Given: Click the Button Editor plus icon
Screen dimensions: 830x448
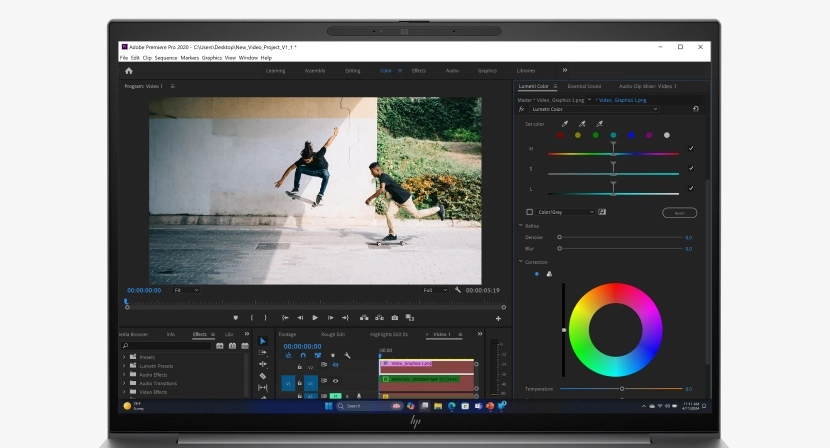Looking at the screenshot, I should tap(498, 318).
